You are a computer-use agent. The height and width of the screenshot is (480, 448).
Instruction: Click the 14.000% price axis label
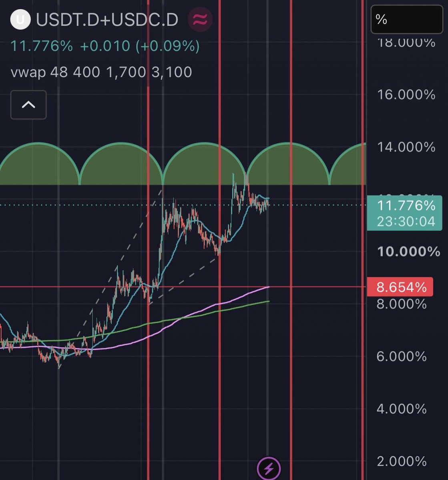406,147
